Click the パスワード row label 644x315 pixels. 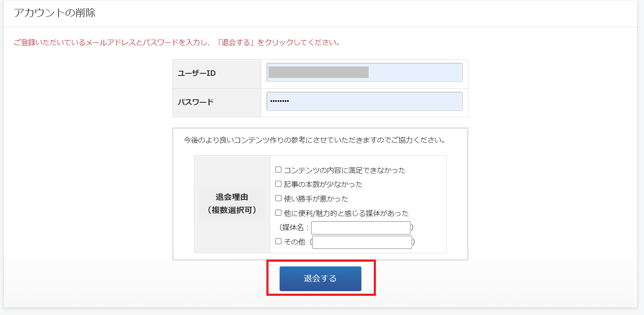point(196,102)
